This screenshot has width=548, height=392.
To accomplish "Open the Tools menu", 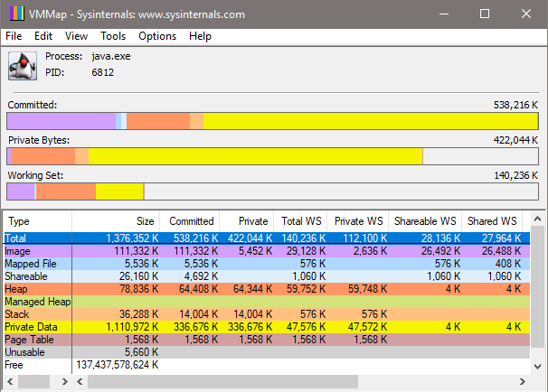I will point(113,36).
